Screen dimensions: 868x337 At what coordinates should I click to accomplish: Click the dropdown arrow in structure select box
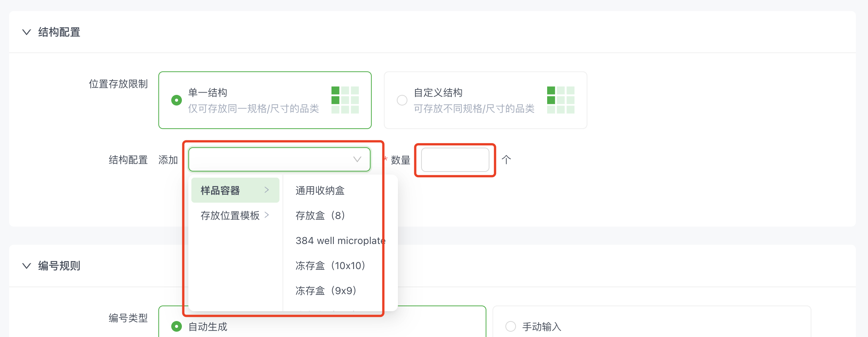click(x=356, y=159)
